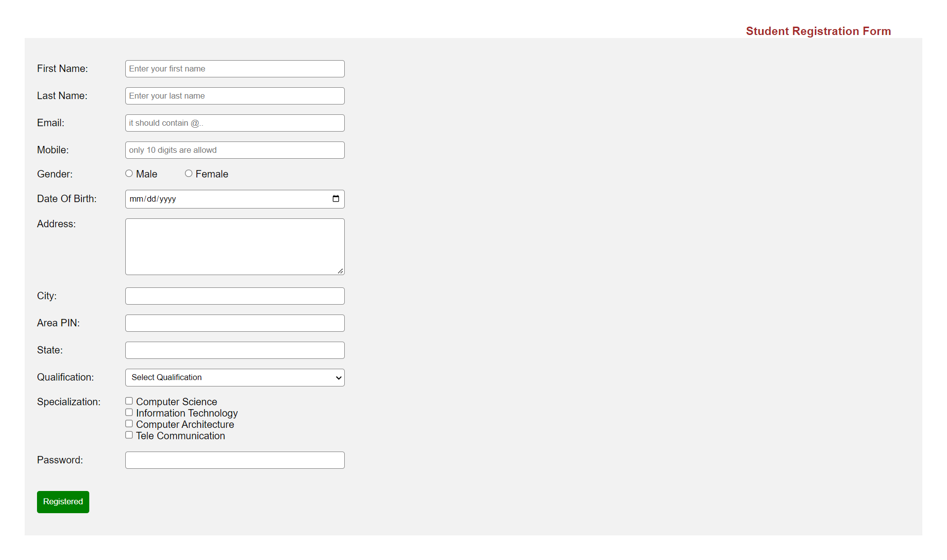Image resolution: width=947 pixels, height=560 pixels.
Task: Check the Tele Communication option
Action: (x=129, y=435)
